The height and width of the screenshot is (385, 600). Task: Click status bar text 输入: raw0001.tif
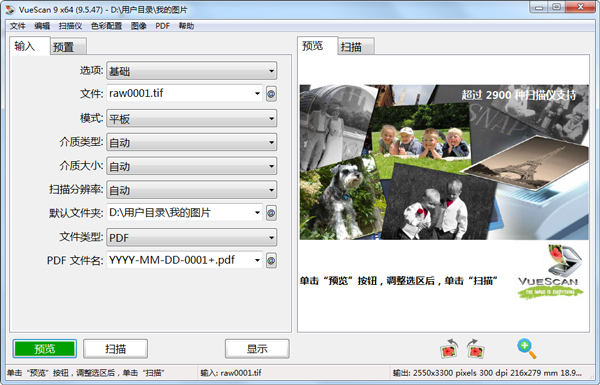(231, 373)
